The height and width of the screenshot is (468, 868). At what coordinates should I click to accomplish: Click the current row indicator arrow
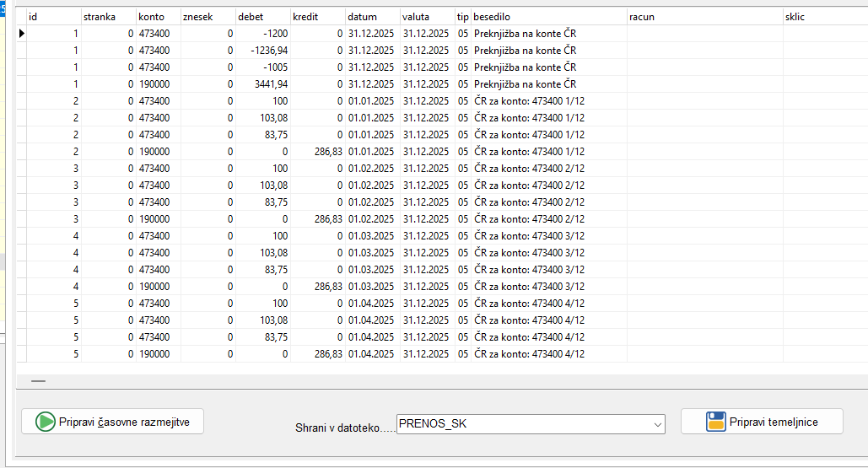click(x=21, y=34)
